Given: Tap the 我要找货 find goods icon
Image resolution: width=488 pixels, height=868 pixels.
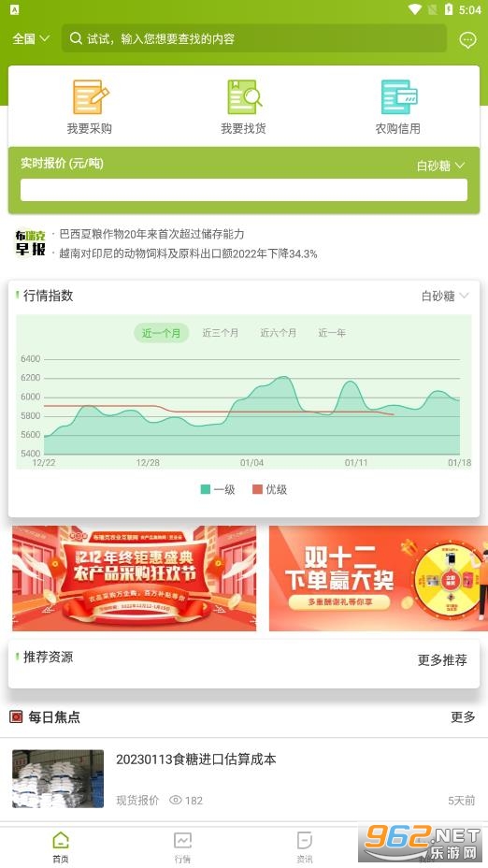Looking at the screenshot, I should coord(243,97).
